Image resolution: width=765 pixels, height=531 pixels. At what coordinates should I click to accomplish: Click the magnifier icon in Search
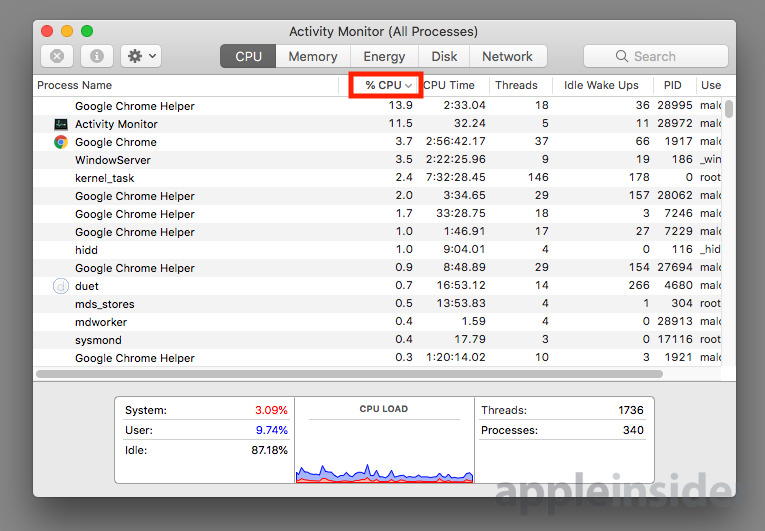point(622,56)
